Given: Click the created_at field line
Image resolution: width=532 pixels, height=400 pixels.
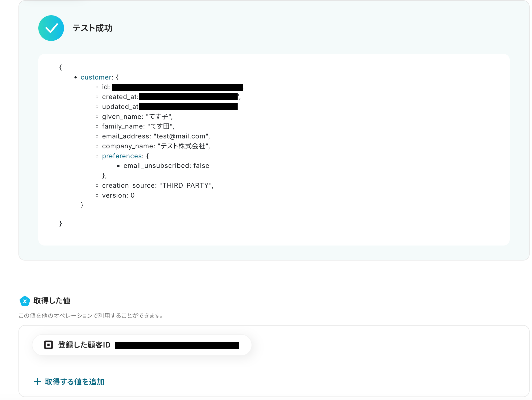Looking at the screenshot, I should (x=120, y=97).
